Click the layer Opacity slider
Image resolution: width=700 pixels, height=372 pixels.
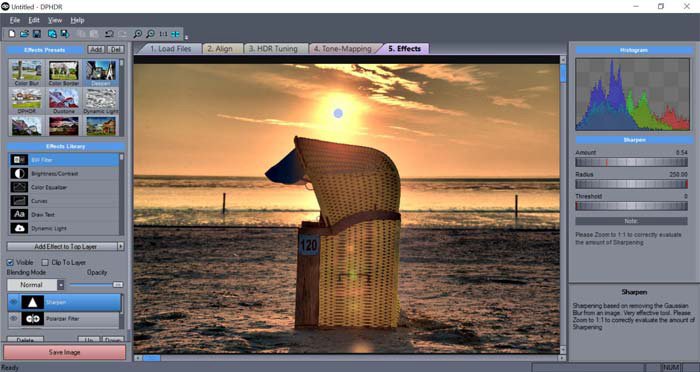pos(96,284)
